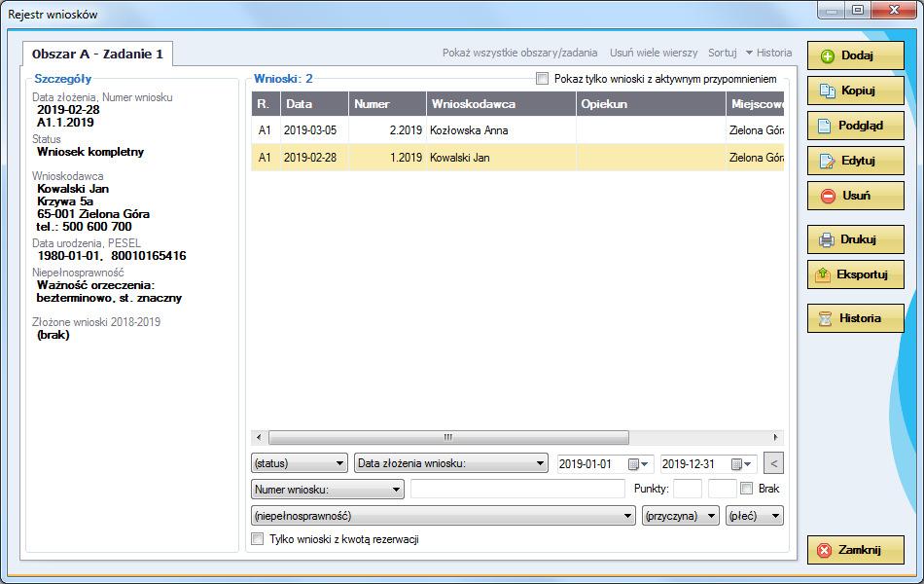
Task: Sort by the Data column header
Action: click(315, 104)
